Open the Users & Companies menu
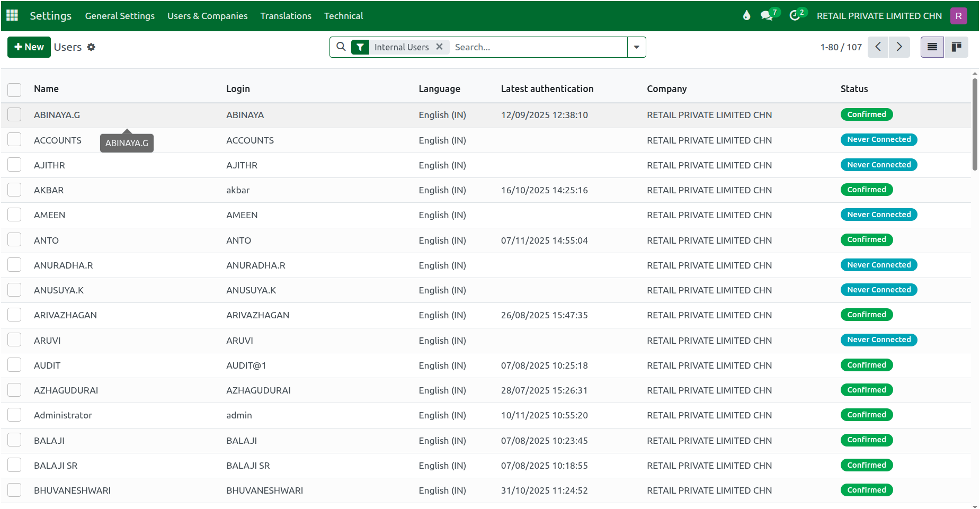The width and height of the screenshot is (980, 509). tap(207, 15)
